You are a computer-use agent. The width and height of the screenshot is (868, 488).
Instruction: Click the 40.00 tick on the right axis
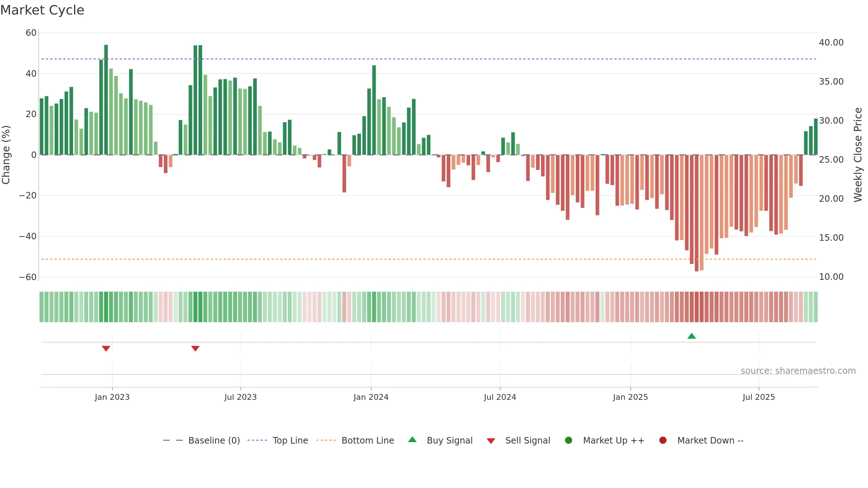[x=831, y=43]
